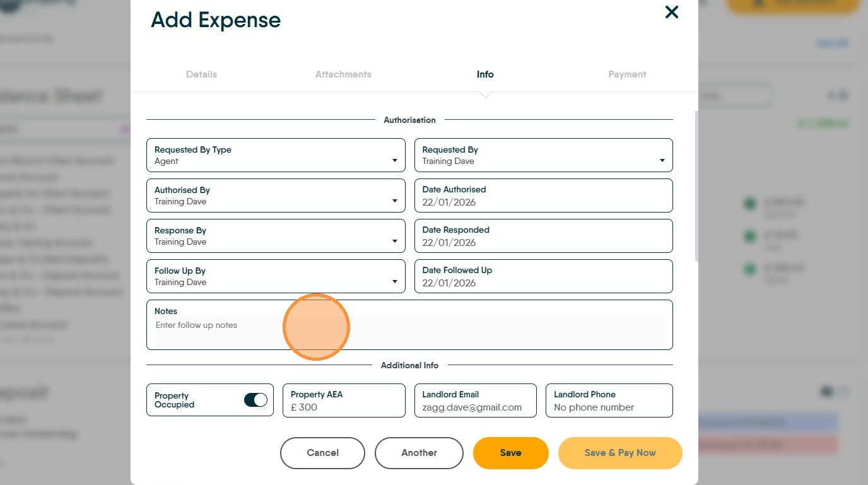868x485 pixels.
Task: Switch to the Details tab
Action: 201,74
